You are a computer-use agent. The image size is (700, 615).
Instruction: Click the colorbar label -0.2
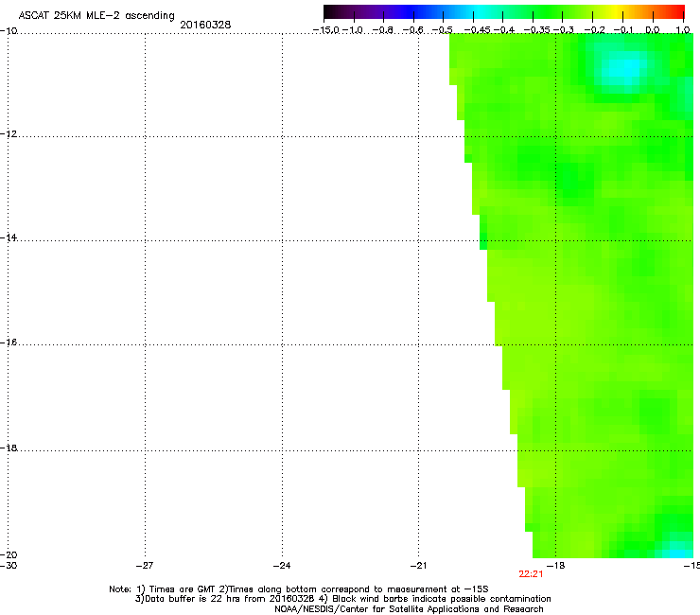click(x=595, y=30)
